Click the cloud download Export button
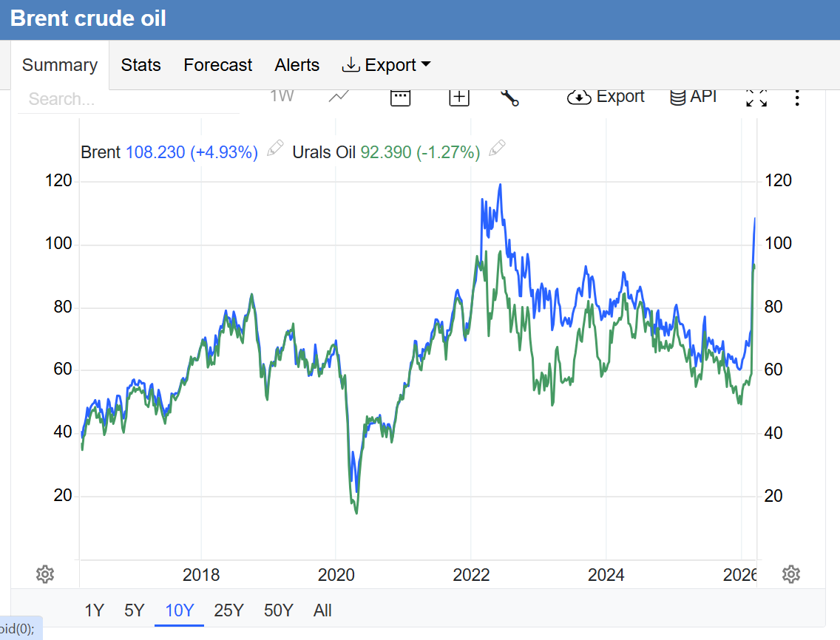The width and height of the screenshot is (840, 640). (x=606, y=97)
